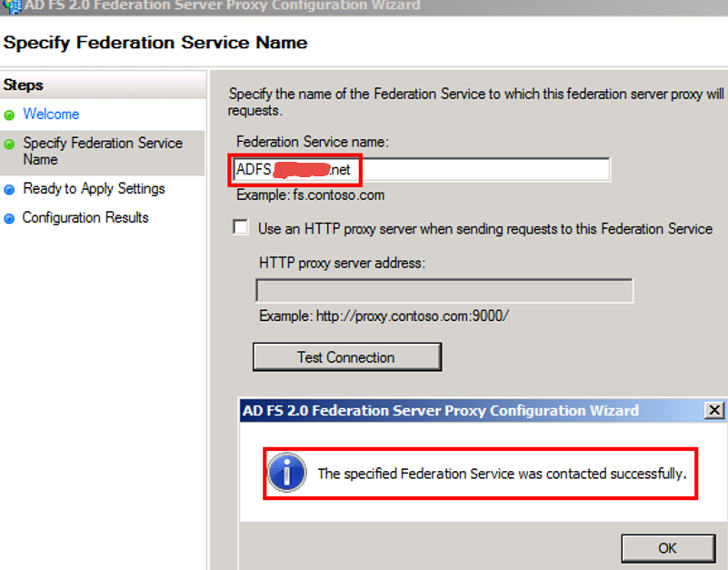This screenshot has width=728, height=570.
Task: Click the blue bullet beside Configuration Results
Action: tap(9, 219)
